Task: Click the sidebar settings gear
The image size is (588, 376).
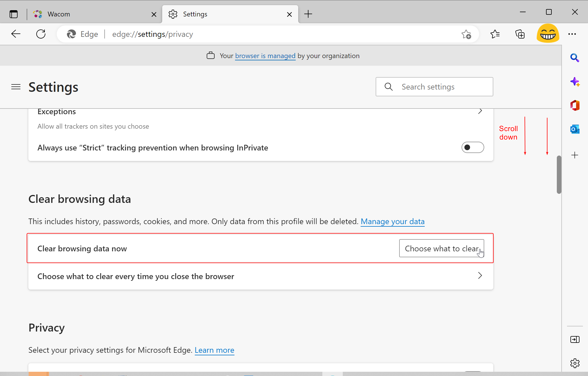Action: coord(575,363)
